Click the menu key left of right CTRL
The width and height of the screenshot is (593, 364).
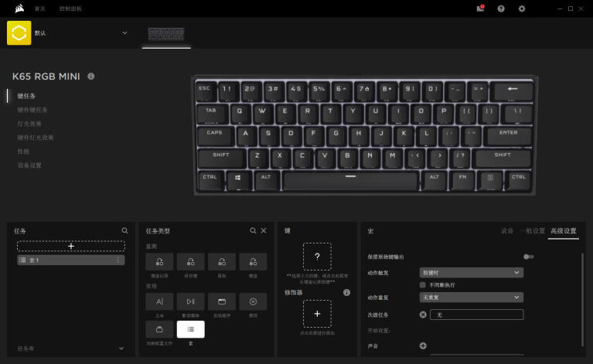[x=490, y=179]
